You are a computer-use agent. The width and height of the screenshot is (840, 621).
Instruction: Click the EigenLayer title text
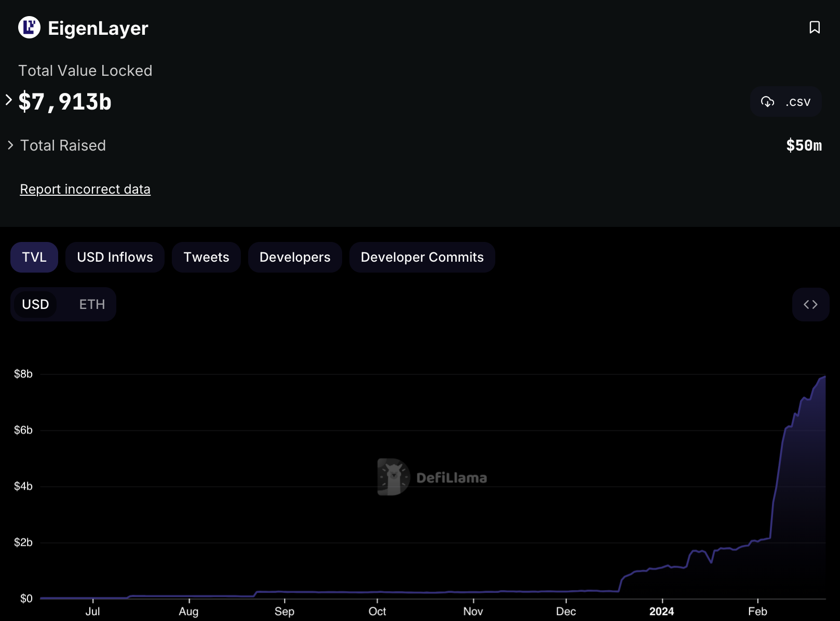click(x=98, y=28)
